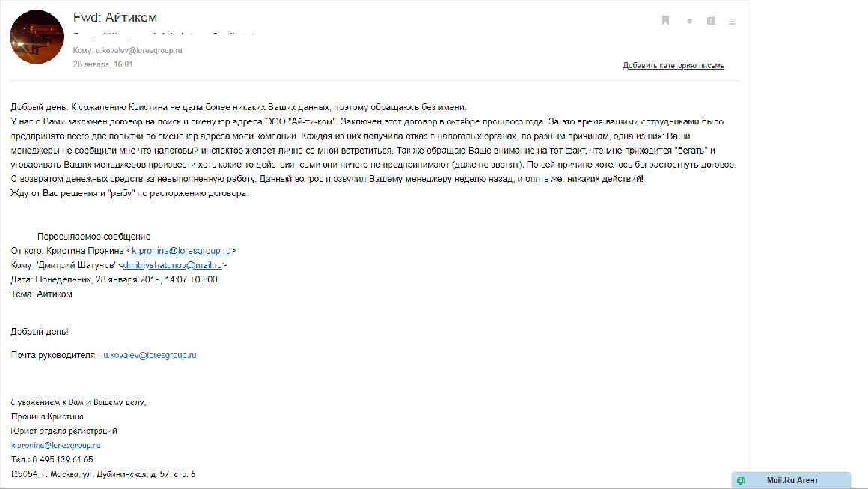Image resolution: width=868 pixels, height=489 pixels.
Task: Click recipient address in the "Кому" header line
Action: (x=138, y=50)
